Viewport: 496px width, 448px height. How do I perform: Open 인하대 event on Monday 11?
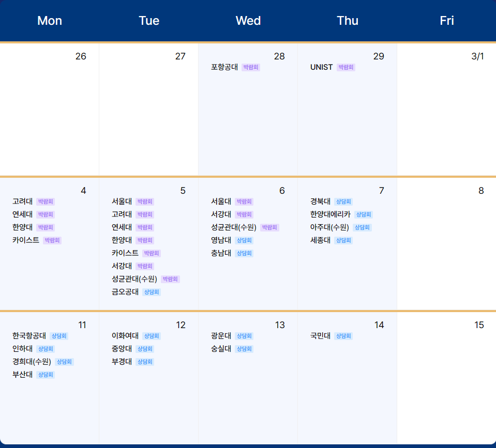tap(22, 349)
